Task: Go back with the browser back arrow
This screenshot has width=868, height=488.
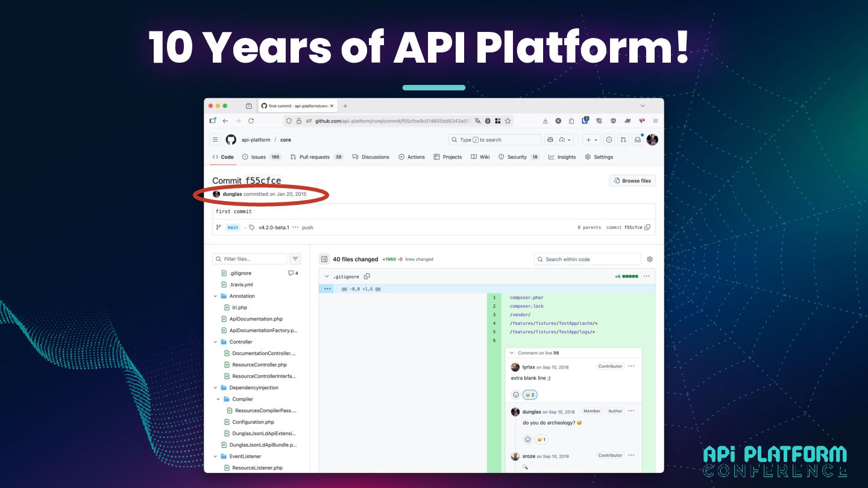Action: click(225, 121)
